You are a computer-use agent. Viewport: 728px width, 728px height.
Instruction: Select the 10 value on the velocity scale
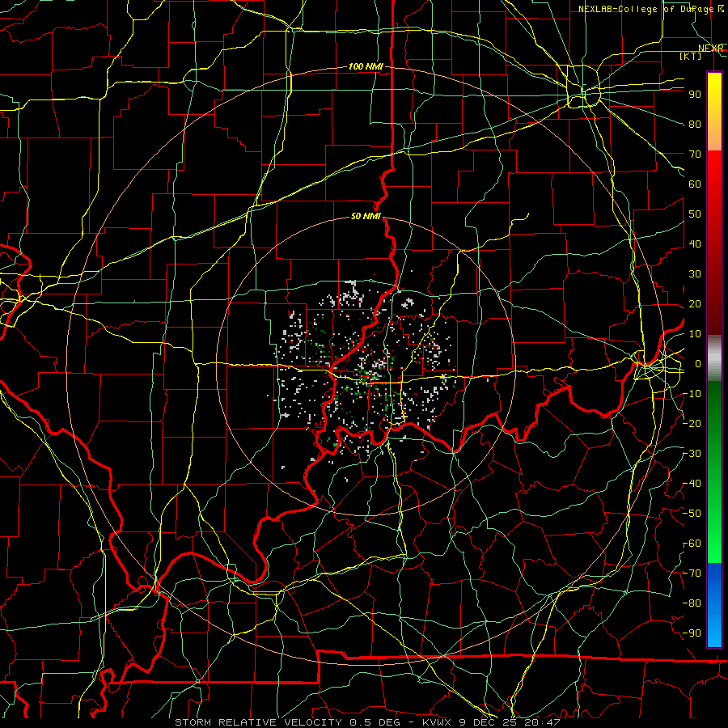(x=695, y=334)
